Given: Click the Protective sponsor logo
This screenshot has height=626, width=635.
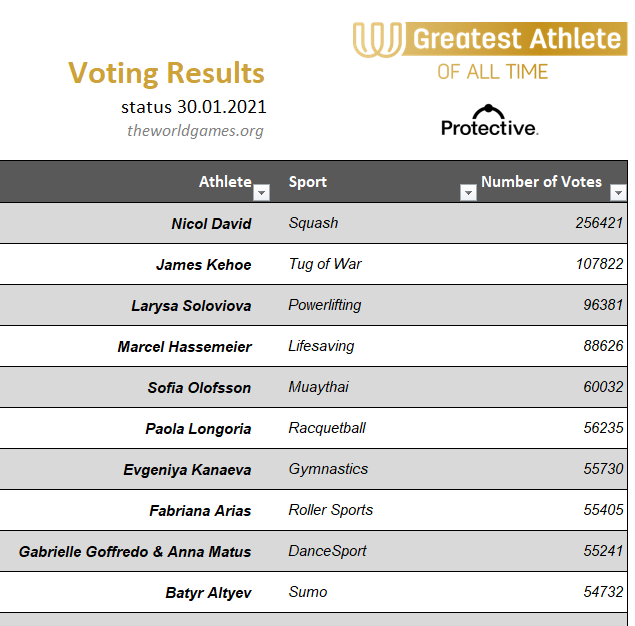Looking at the screenshot, I should point(489,121).
